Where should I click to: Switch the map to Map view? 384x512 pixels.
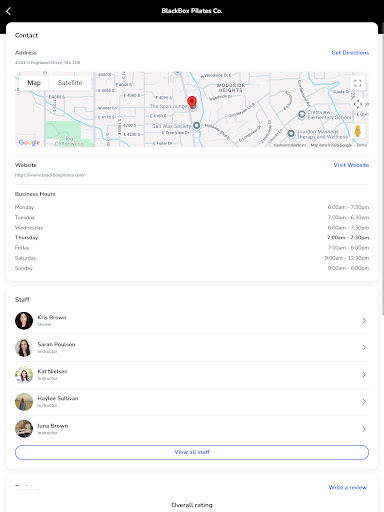click(34, 83)
